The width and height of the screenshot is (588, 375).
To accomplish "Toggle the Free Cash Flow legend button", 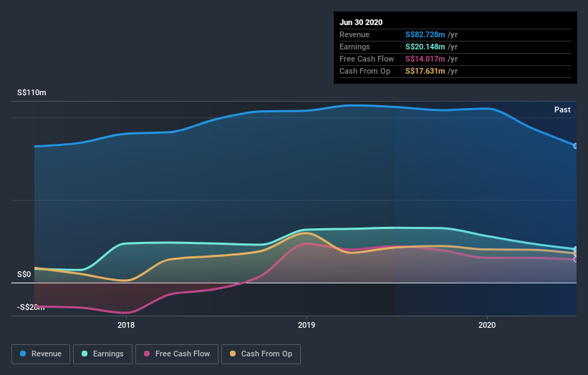I will [177, 354].
